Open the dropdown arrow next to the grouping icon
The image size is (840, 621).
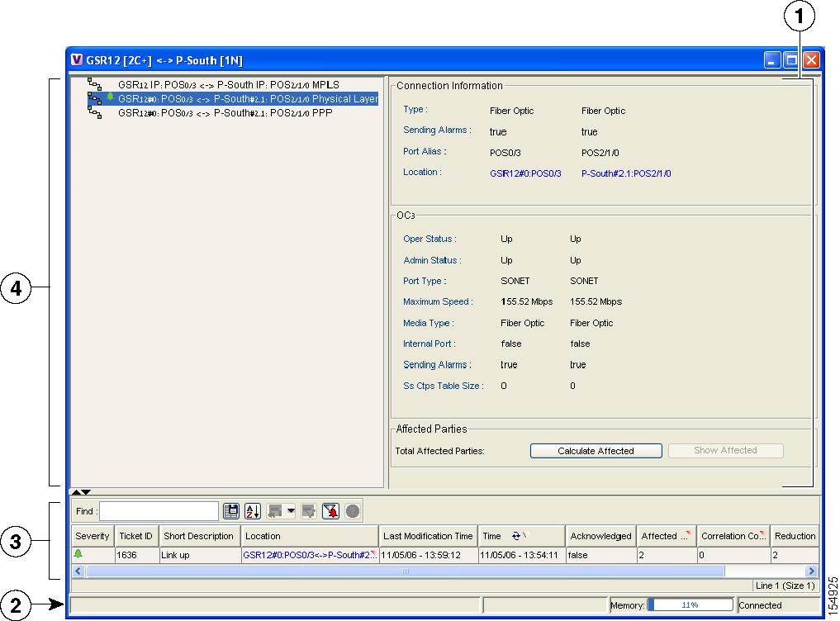click(x=291, y=512)
